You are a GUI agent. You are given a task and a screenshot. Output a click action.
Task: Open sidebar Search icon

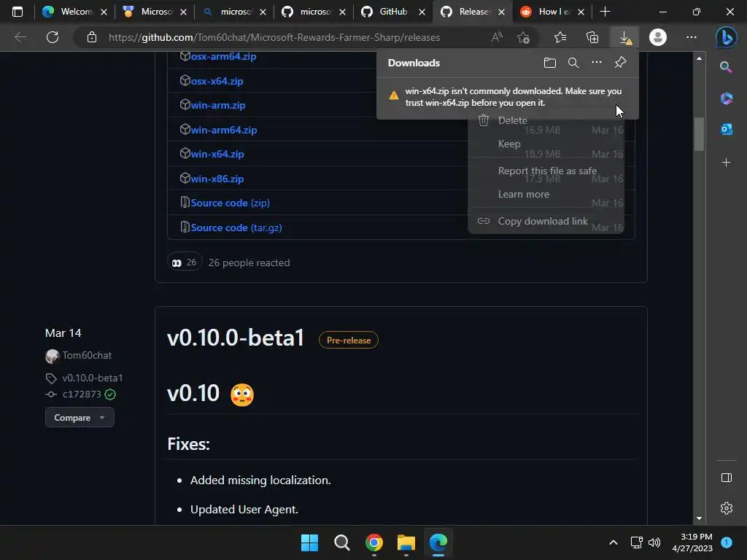coord(726,67)
